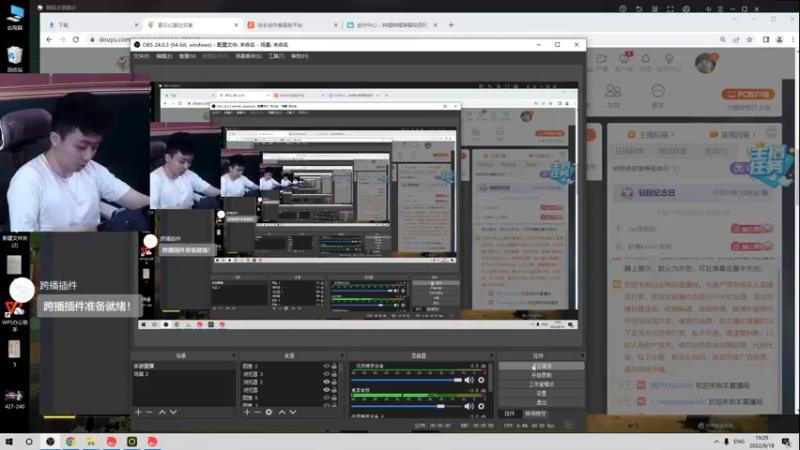Screen dimensions: 800x450
Task: Open the Recycle Bin desktop icon
Action: click(x=15, y=59)
